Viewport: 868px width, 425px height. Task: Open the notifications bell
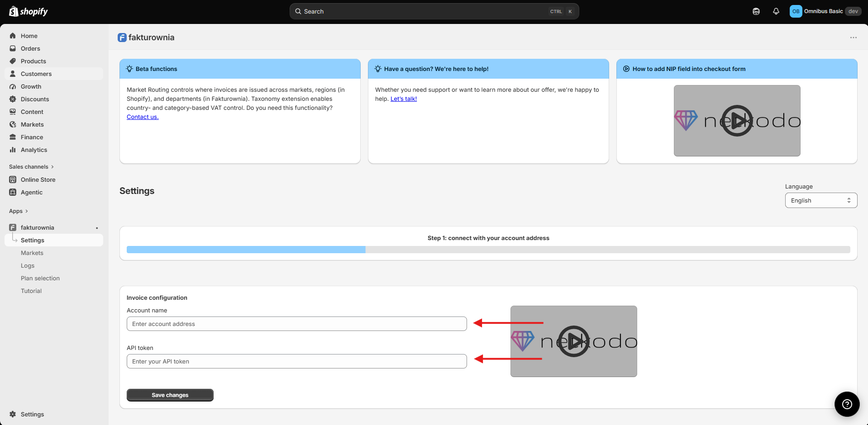pos(776,11)
